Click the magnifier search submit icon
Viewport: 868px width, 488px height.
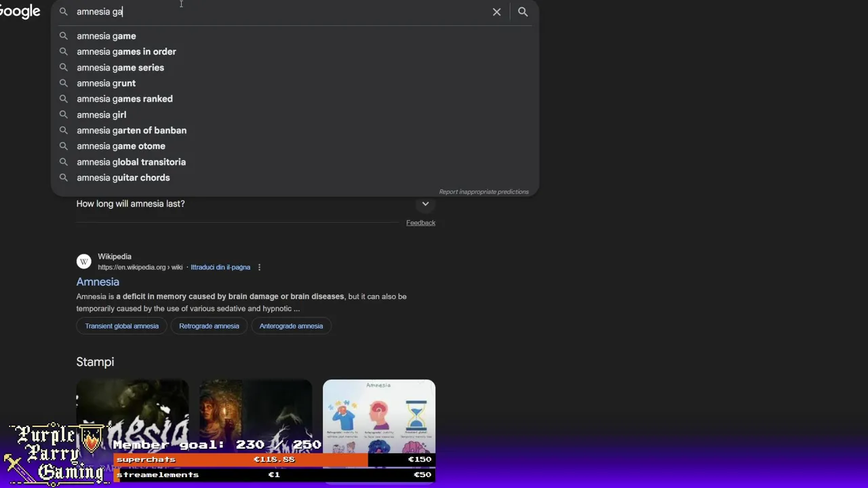pos(523,12)
